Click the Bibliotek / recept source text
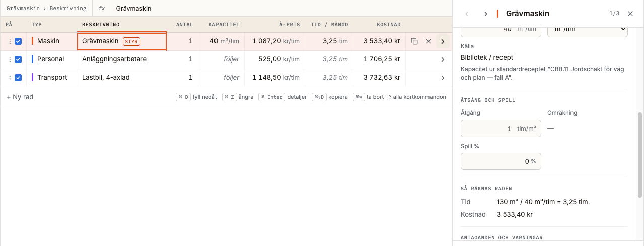 (x=487, y=57)
